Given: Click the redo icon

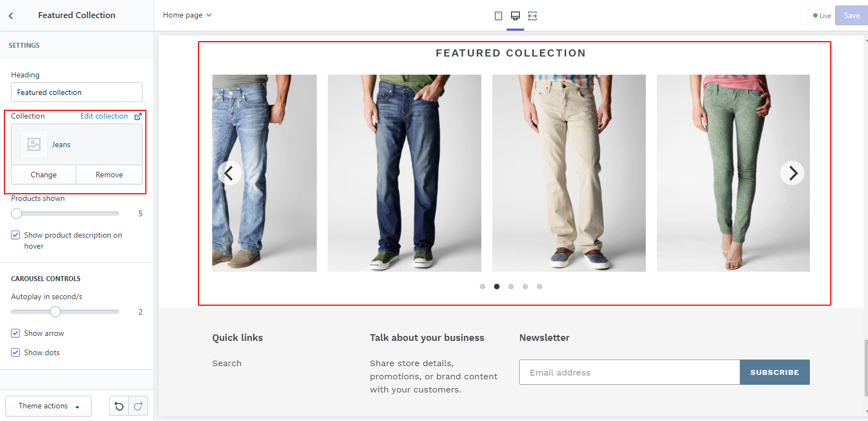Looking at the screenshot, I should point(138,406).
